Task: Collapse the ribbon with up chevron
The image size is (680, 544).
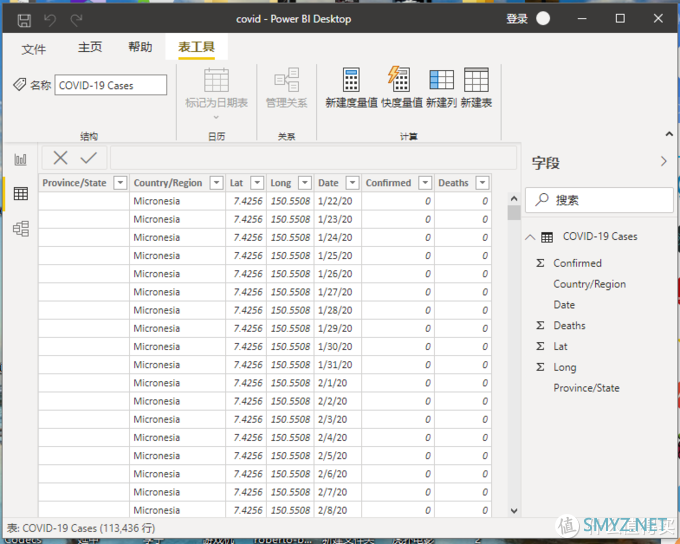Action: 669,134
